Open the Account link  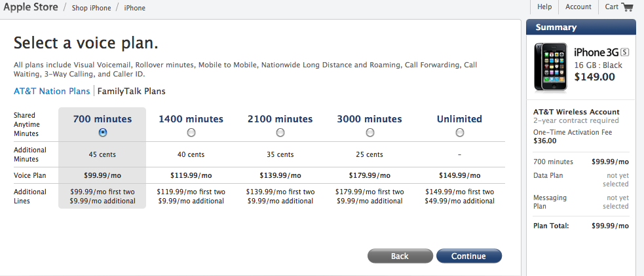tap(578, 7)
